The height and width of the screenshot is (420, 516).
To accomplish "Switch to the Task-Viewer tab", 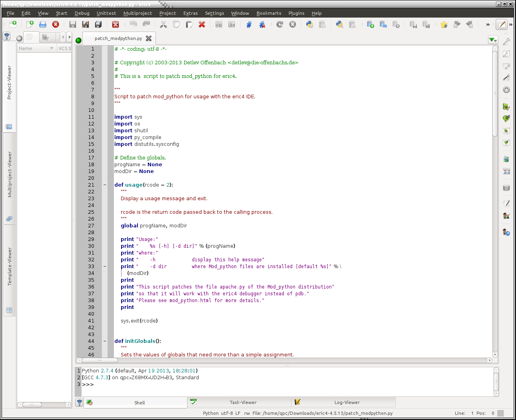I will coord(243,402).
